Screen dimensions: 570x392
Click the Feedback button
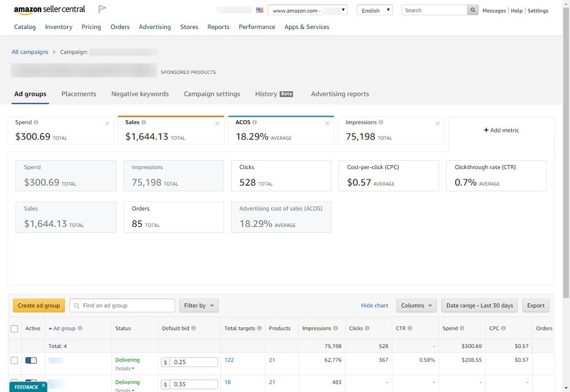pos(26,388)
